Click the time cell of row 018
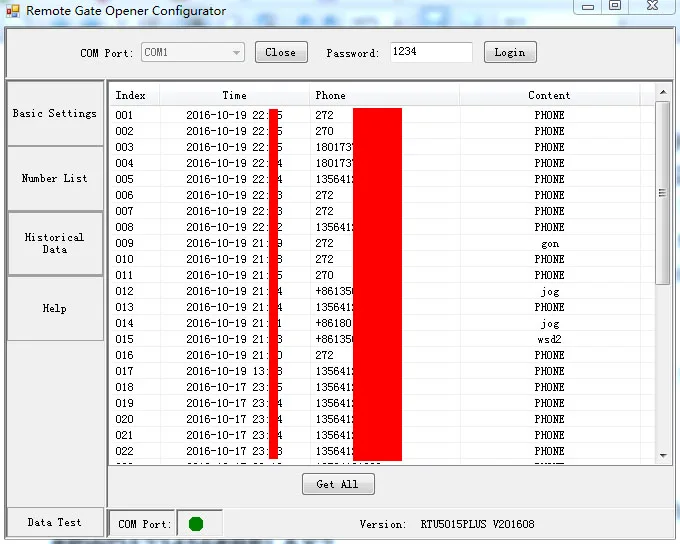Viewport: 680px width, 544px height. pos(235,387)
